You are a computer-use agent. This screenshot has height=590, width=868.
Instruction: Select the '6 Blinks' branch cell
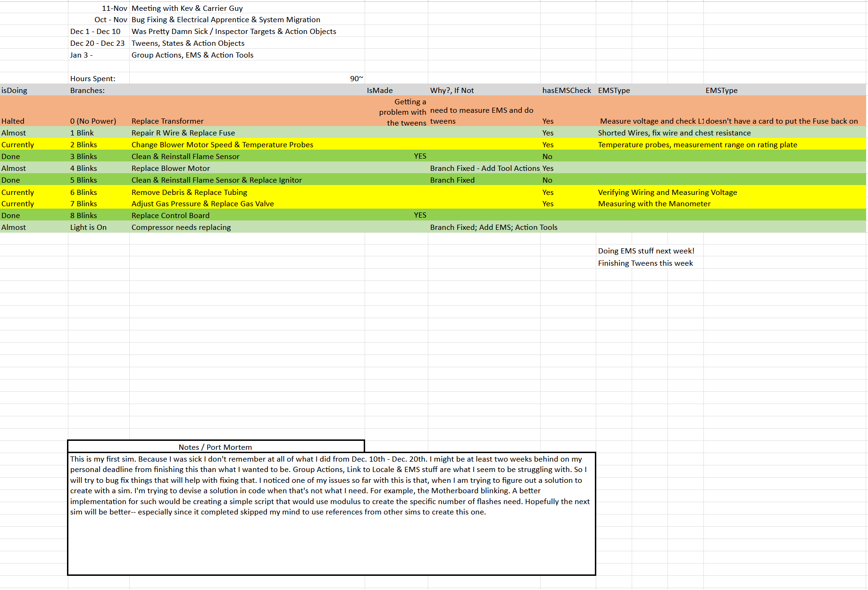tap(99, 192)
